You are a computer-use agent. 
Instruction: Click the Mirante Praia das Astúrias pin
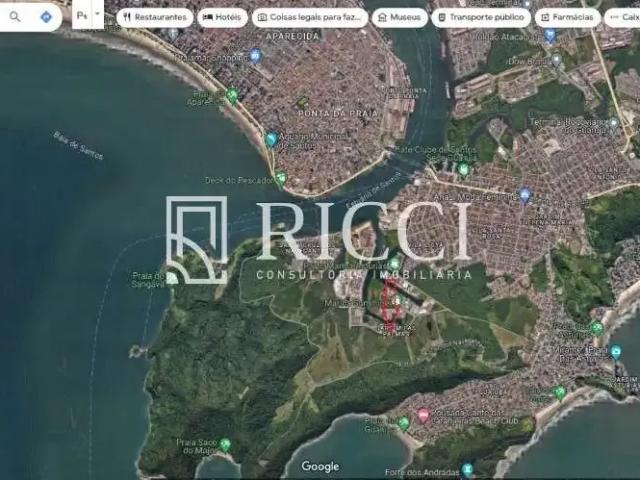click(616, 351)
